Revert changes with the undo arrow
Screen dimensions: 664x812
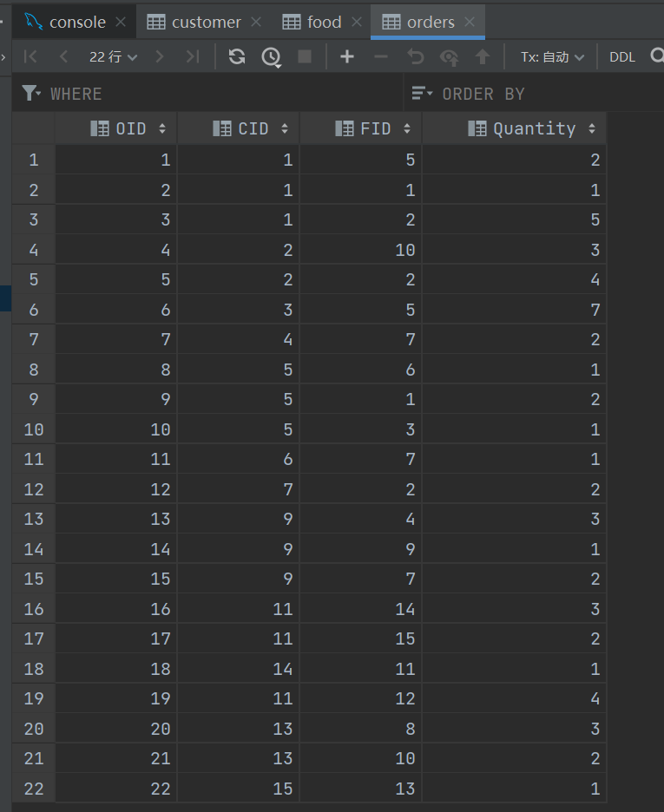(x=415, y=56)
